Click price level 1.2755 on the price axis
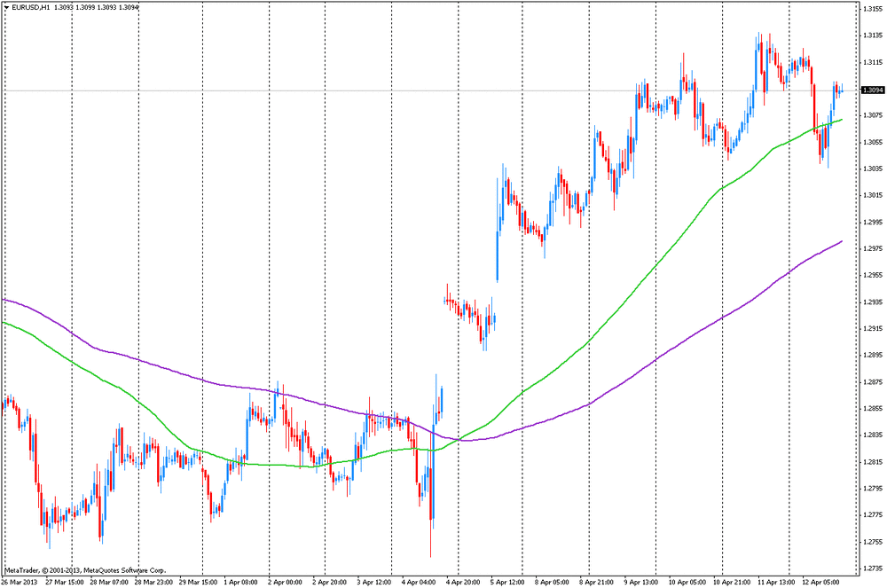Image resolution: width=887 pixels, height=588 pixels. tap(872, 542)
